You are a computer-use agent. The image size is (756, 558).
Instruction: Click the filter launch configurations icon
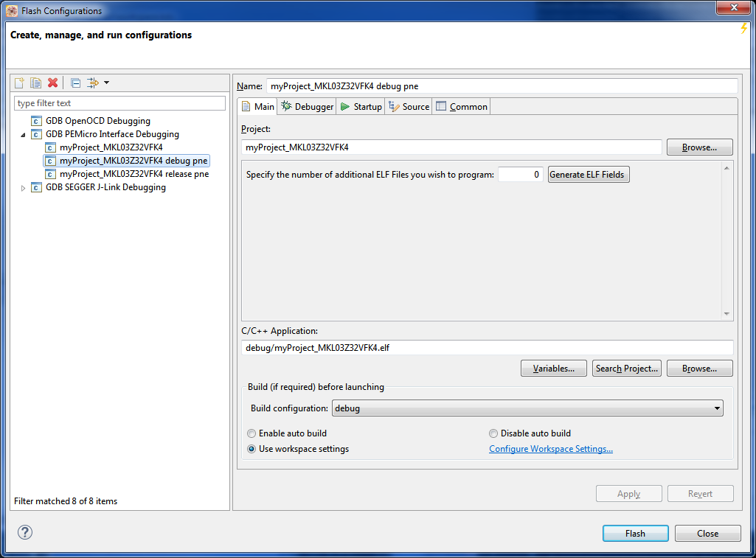click(94, 83)
